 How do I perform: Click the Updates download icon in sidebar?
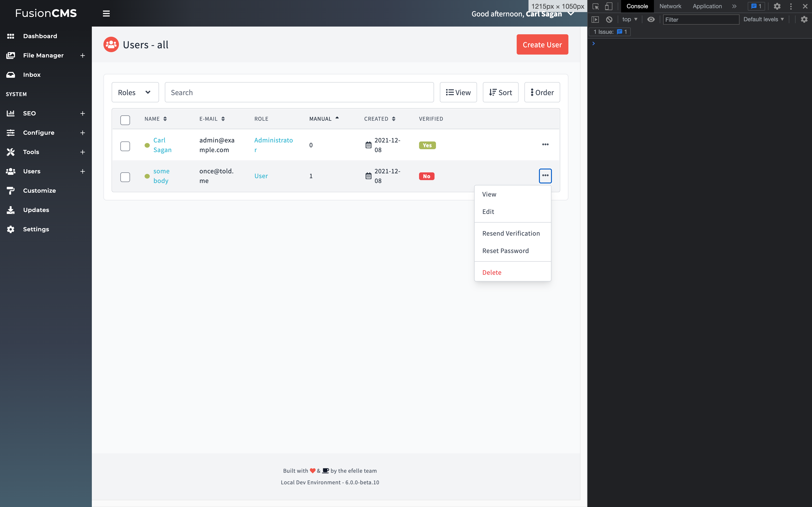[10, 210]
